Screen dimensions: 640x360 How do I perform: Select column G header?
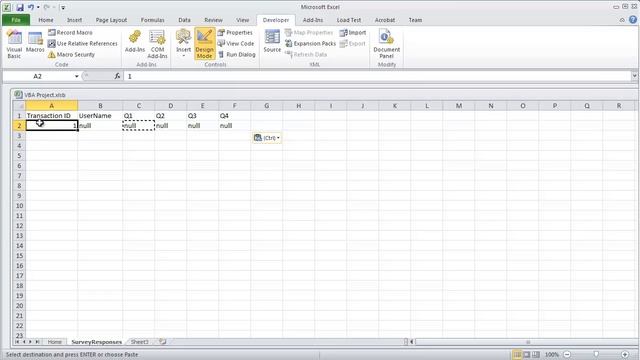click(x=267, y=106)
